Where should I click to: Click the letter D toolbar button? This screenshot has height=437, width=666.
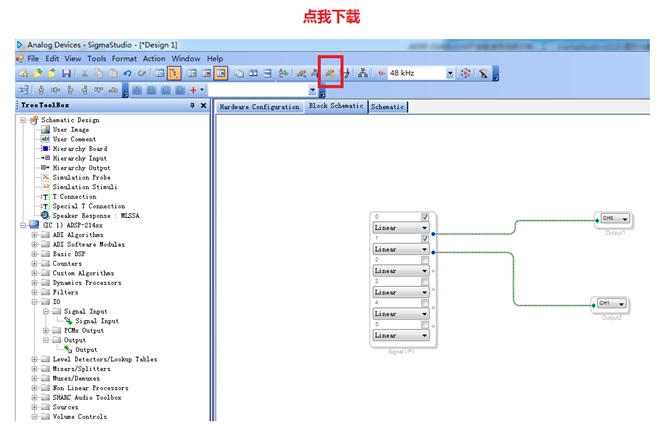point(180,90)
